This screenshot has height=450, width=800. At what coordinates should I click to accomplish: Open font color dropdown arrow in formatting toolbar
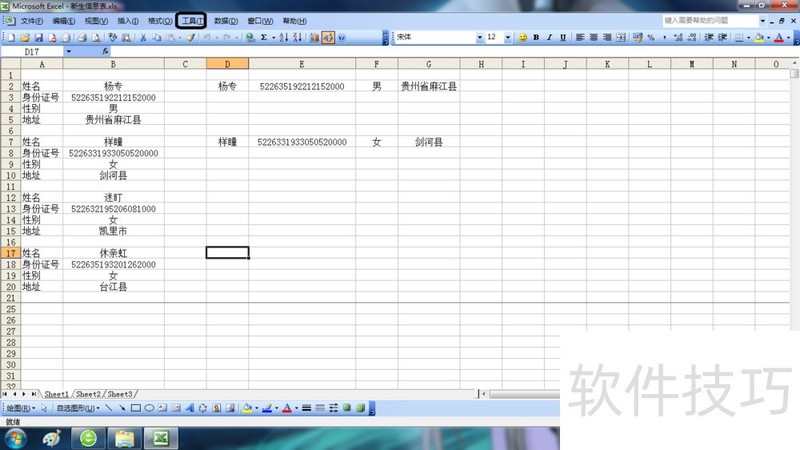(788, 37)
